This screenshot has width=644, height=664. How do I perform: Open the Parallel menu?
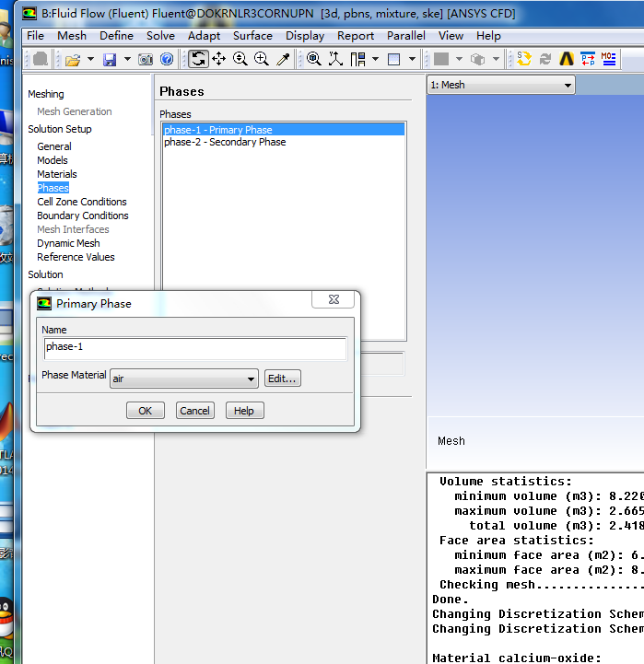coord(406,36)
